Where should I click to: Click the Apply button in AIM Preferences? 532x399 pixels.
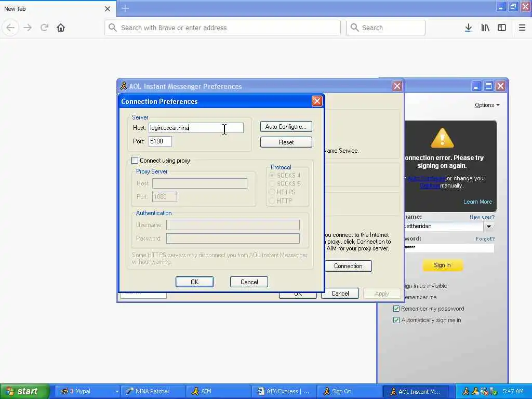click(x=382, y=294)
